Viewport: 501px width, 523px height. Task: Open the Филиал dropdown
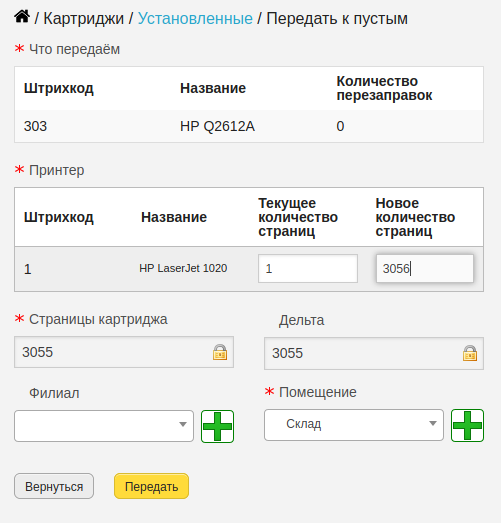(104, 426)
